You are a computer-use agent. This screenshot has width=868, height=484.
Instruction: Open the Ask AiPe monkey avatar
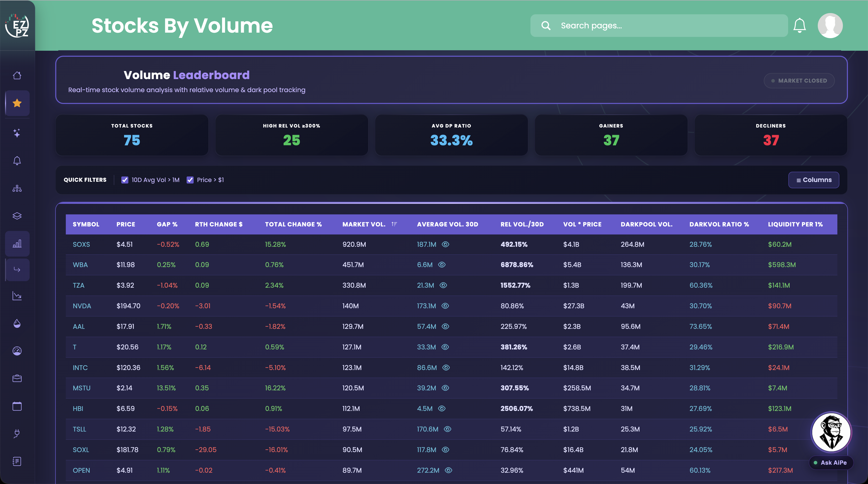(x=831, y=433)
